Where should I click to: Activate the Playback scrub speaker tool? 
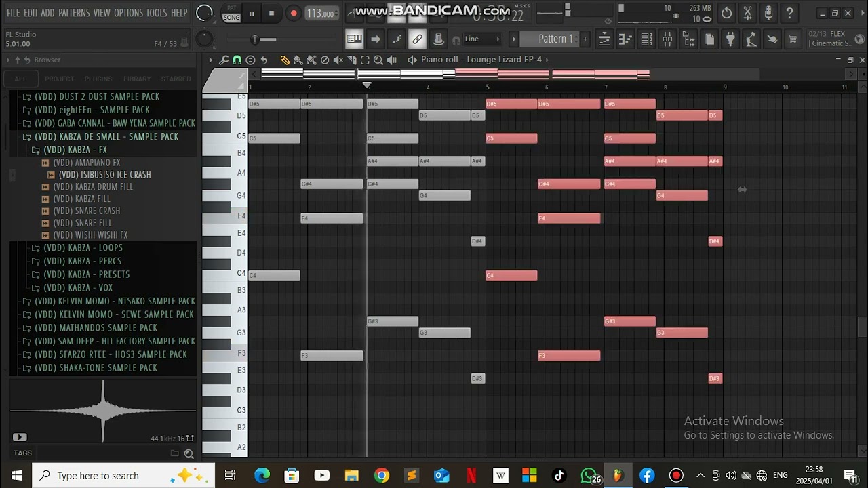coord(392,60)
